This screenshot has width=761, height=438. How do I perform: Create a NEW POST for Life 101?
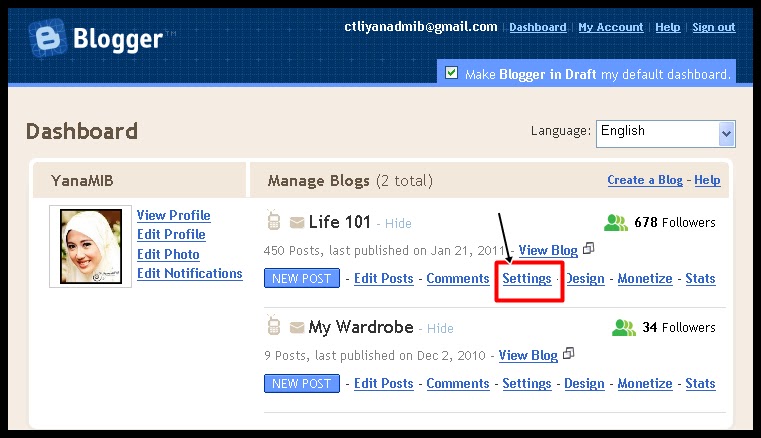click(x=302, y=278)
